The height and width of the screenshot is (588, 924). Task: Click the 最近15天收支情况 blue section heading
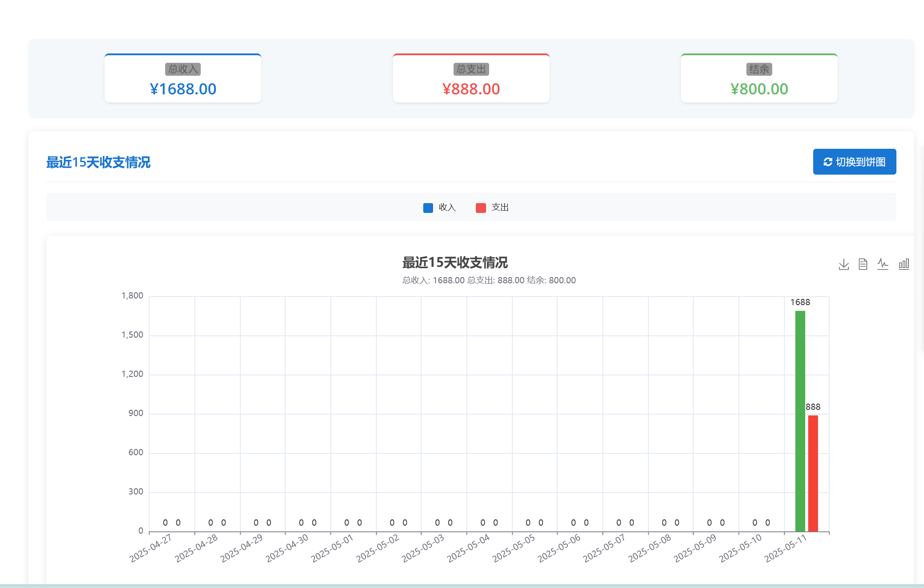(98, 163)
